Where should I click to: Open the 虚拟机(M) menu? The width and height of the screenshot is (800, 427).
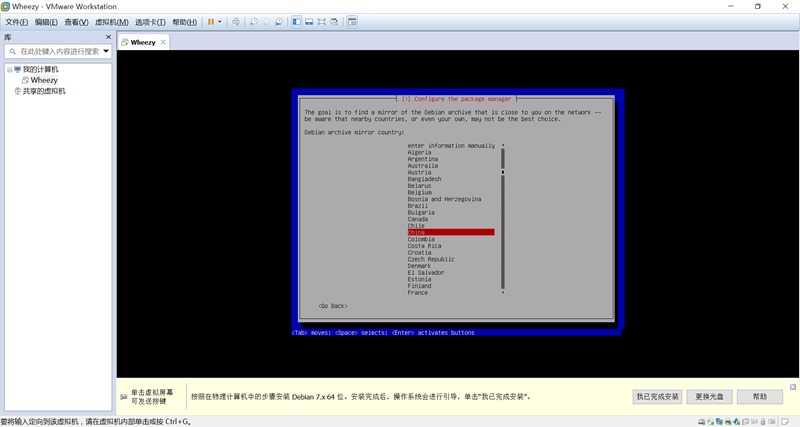[112, 22]
